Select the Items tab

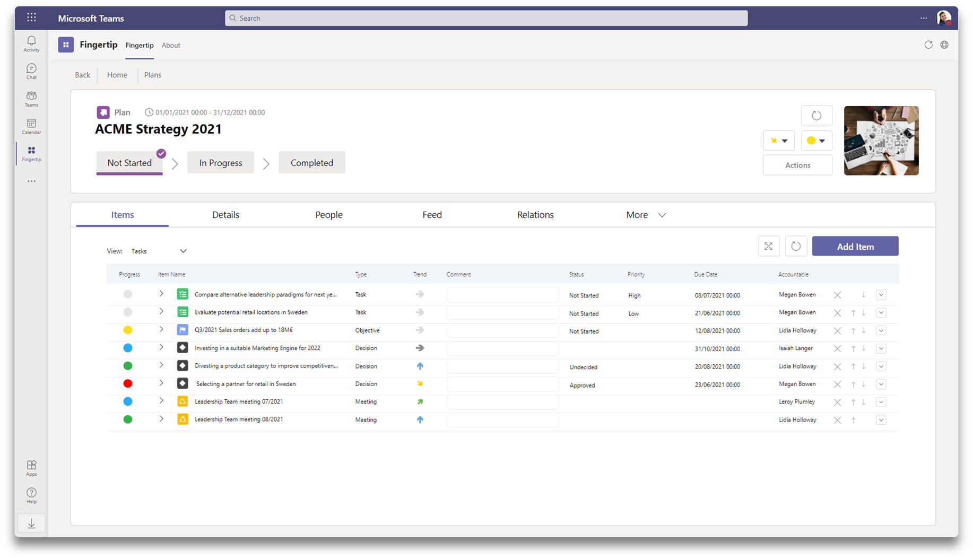[x=123, y=215]
